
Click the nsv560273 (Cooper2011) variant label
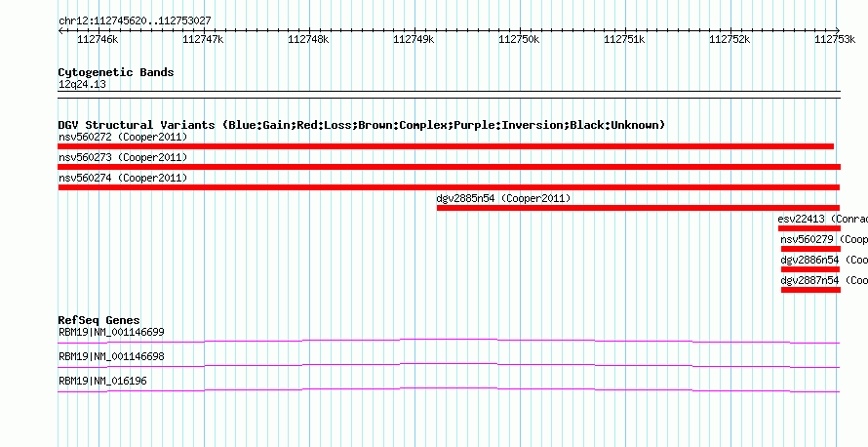pyautogui.click(x=123, y=157)
